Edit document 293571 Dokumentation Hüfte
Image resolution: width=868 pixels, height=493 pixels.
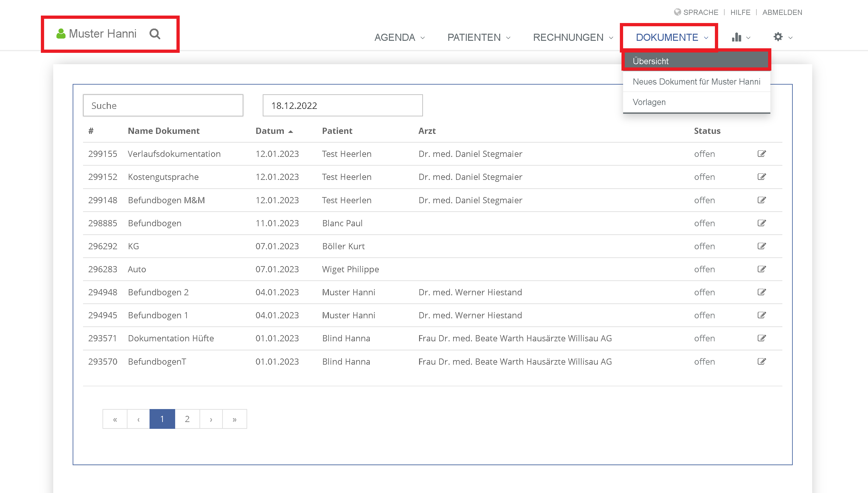pyautogui.click(x=762, y=338)
